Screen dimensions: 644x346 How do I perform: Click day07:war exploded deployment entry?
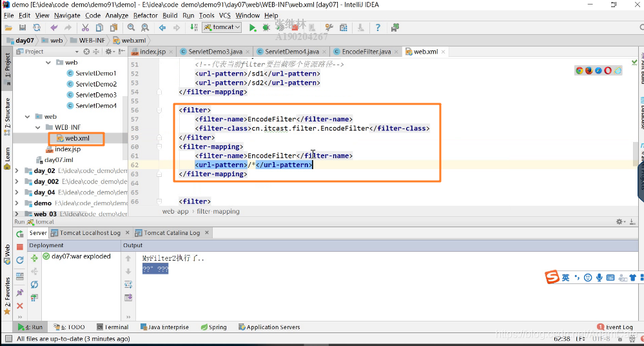click(81, 256)
